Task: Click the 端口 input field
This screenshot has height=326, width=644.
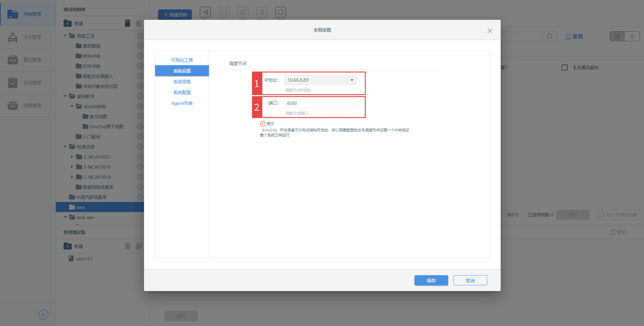Action: [x=320, y=103]
